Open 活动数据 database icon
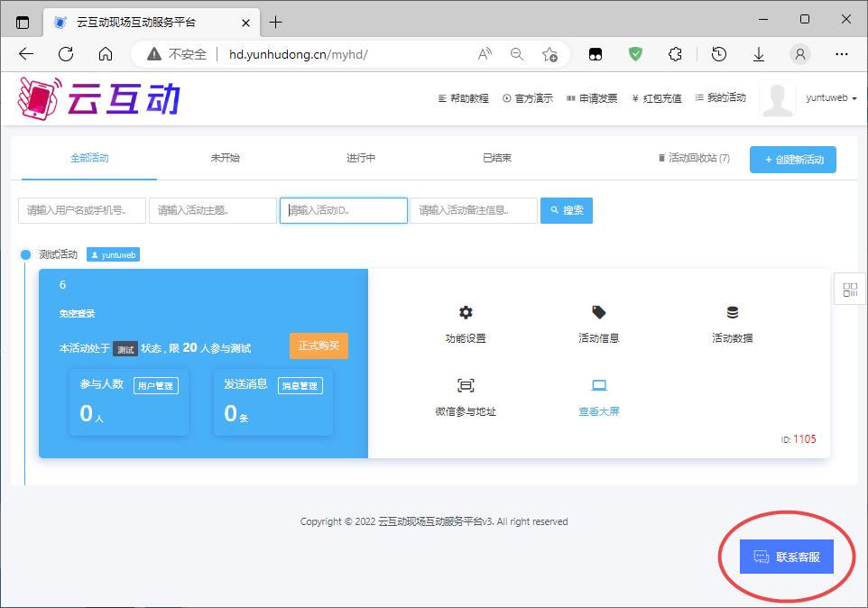Image resolution: width=868 pixels, height=608 pixels. pos(732,313)
